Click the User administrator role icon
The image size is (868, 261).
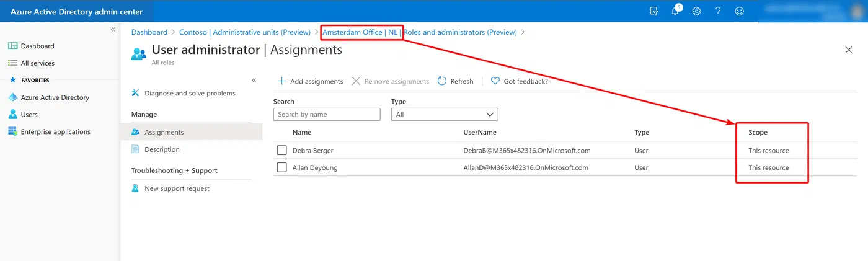(x=139, y=53)
